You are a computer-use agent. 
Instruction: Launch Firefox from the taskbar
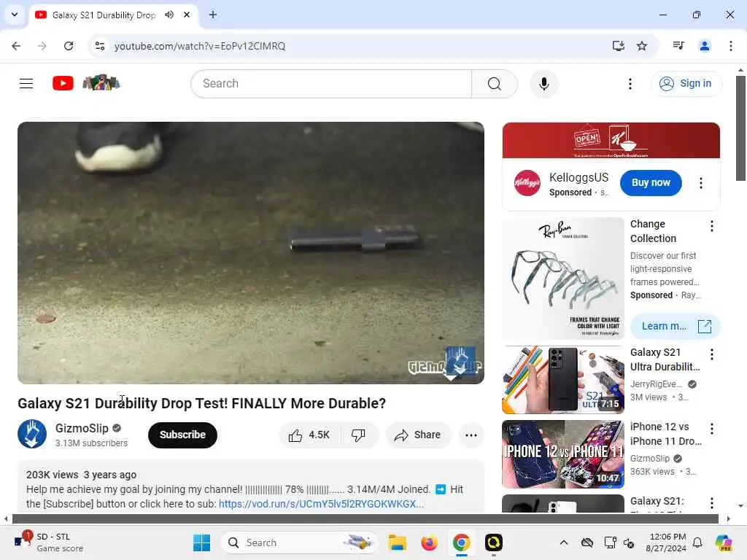[429, 542]
